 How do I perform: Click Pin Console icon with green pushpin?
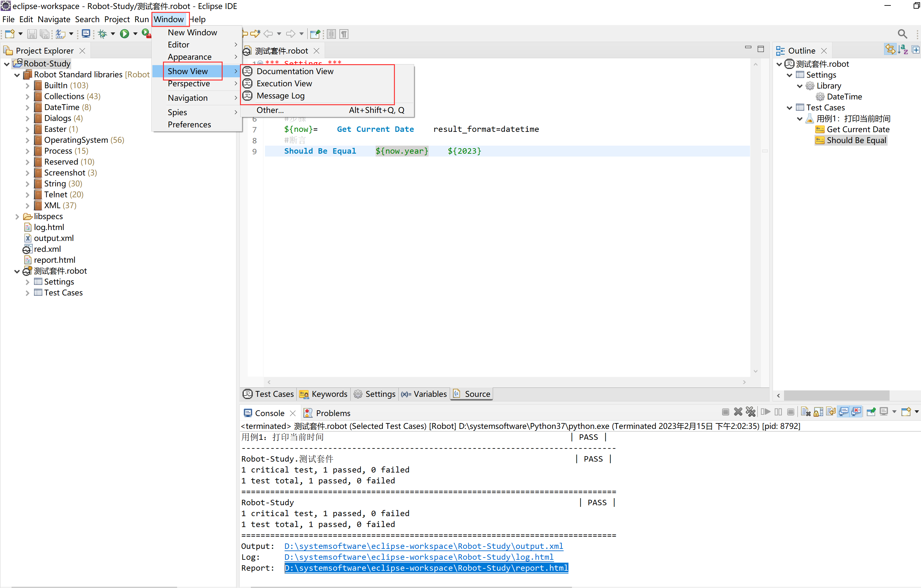pyautogui.click(x=871, y=412)
